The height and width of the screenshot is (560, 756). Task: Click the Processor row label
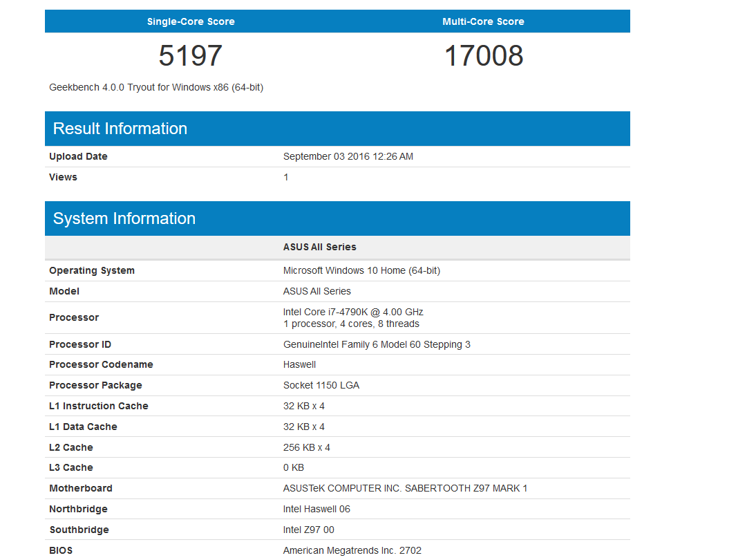click(x=74, y=317)
